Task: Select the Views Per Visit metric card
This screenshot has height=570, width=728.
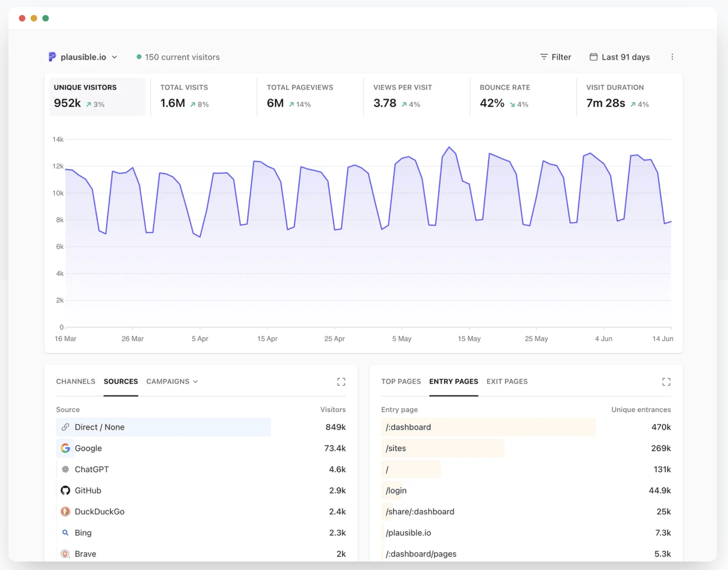Action: click(416, 97)
